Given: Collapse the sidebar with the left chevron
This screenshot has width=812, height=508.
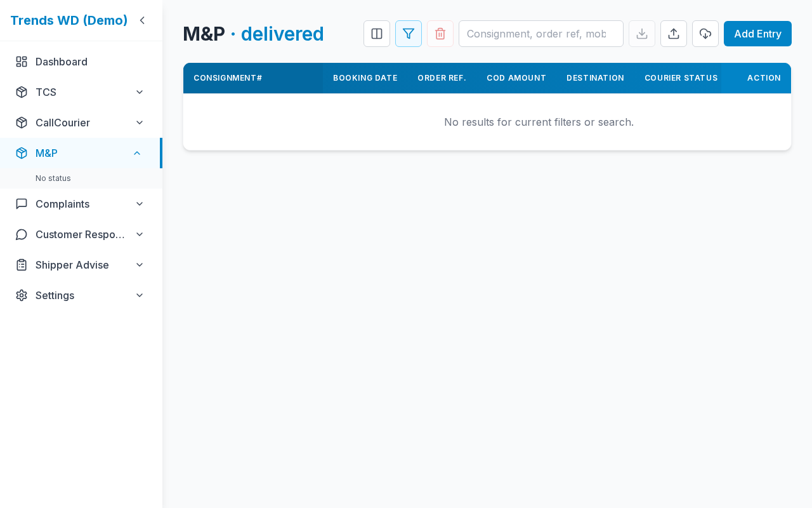Looking at the screenshot, I should point(142,20).
